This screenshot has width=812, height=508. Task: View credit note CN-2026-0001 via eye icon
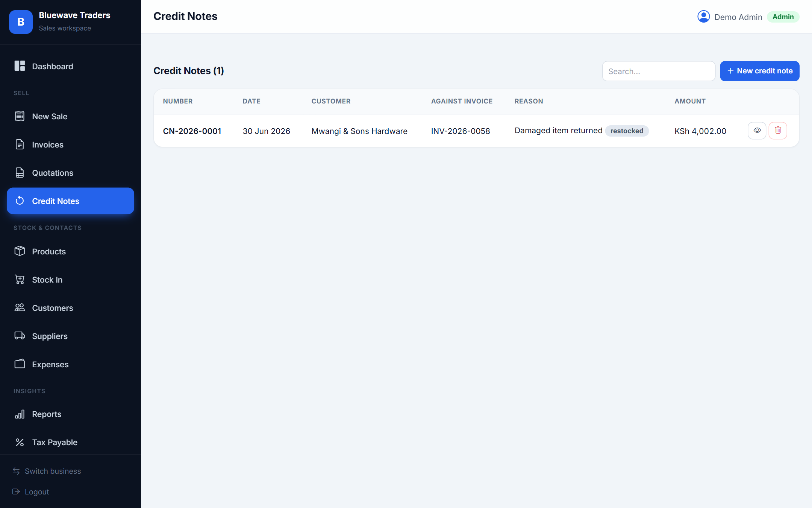757,131
